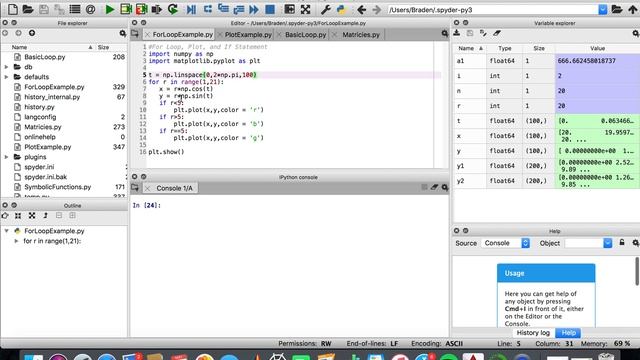
Task: Click the eraser icon in Variable explorer
Action: point(497,33)
